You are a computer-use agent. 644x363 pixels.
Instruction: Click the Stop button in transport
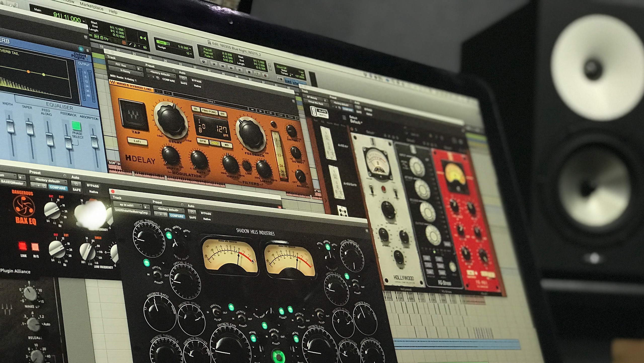[x=249, y=72]
